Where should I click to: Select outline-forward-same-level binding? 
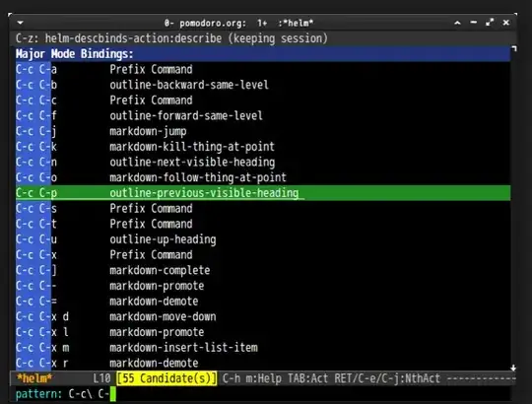[x=263, y=115]
